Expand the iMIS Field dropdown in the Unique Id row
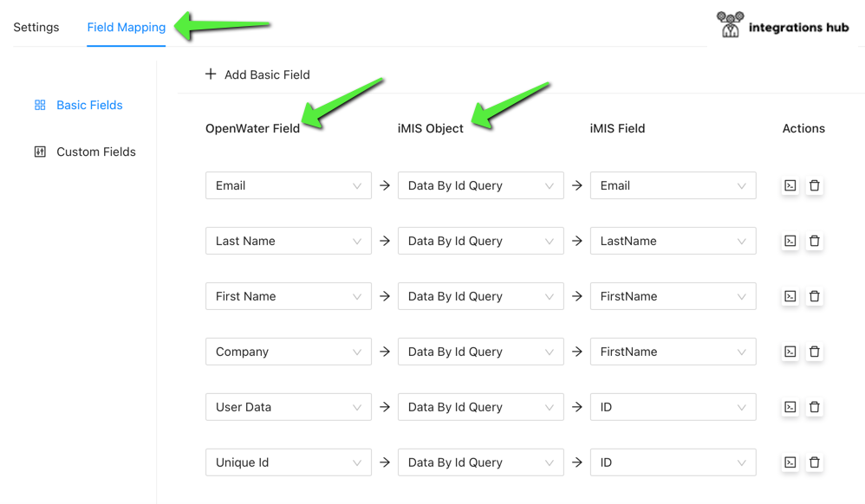 click(673, 462)
